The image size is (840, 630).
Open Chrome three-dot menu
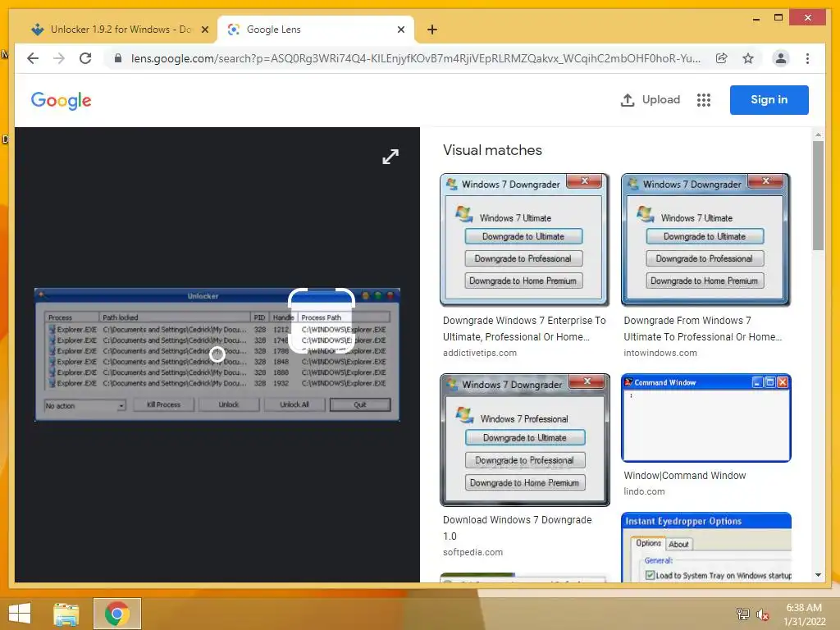[807, 58]
